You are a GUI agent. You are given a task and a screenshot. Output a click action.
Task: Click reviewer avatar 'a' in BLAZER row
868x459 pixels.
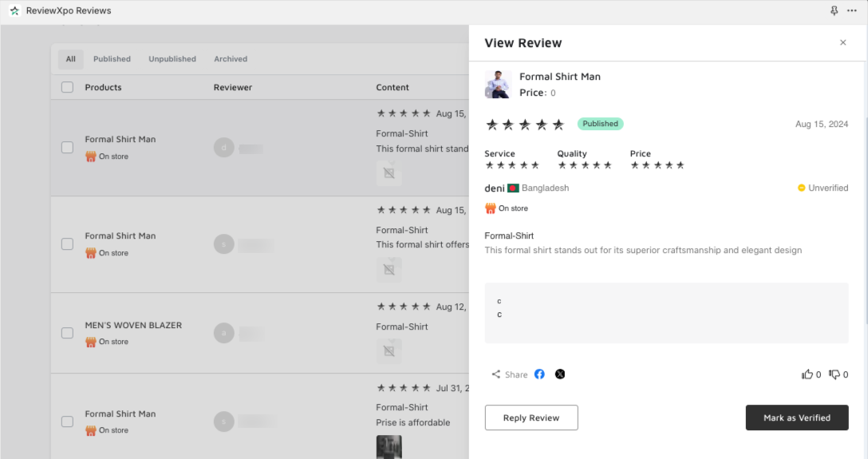223,333
